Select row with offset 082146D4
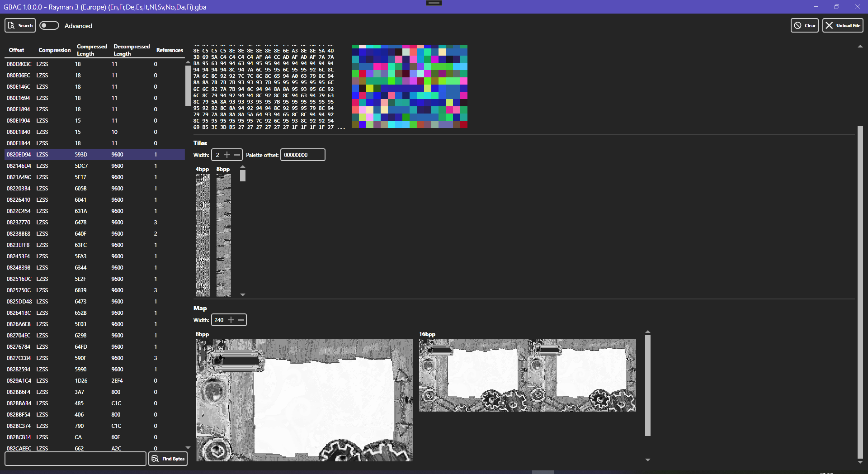The image size is (868, 474). point(94,166)
